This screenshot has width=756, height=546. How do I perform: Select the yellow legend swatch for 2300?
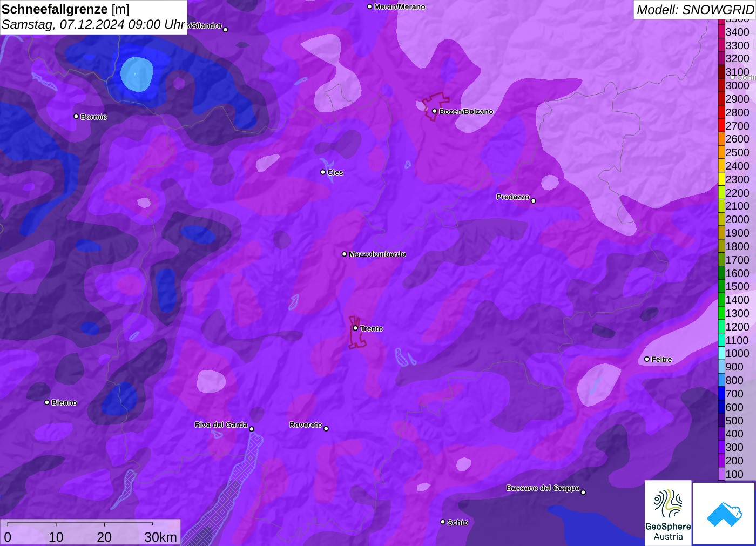[x=721, y=179]
